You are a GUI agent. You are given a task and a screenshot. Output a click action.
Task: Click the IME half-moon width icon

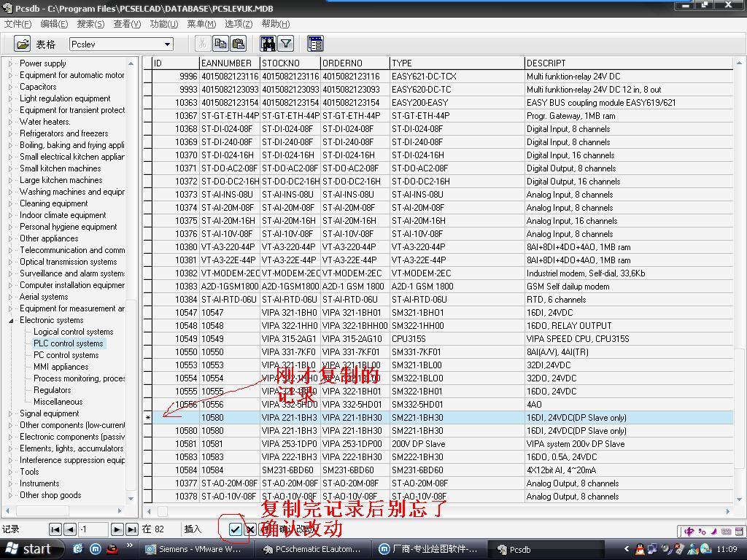713,531
